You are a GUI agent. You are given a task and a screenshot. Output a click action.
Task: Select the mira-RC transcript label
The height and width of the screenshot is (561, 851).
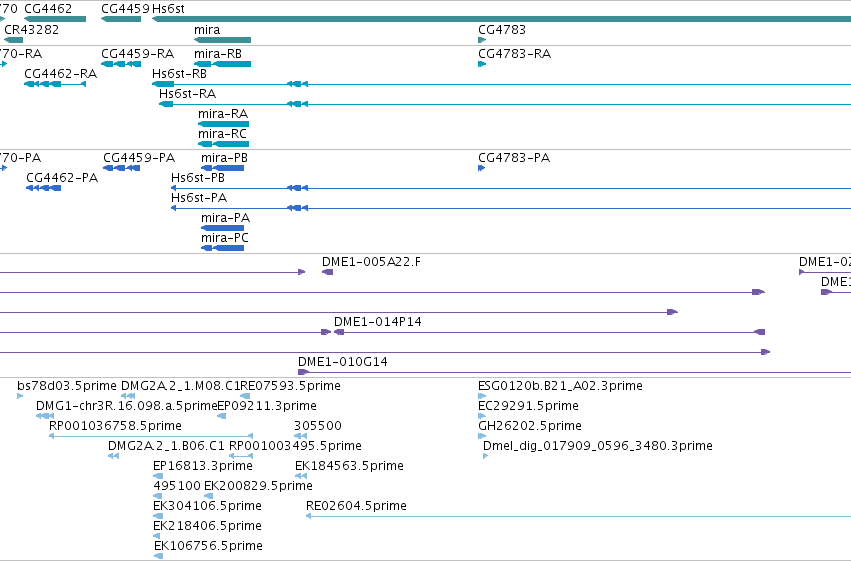click(222, 133)
